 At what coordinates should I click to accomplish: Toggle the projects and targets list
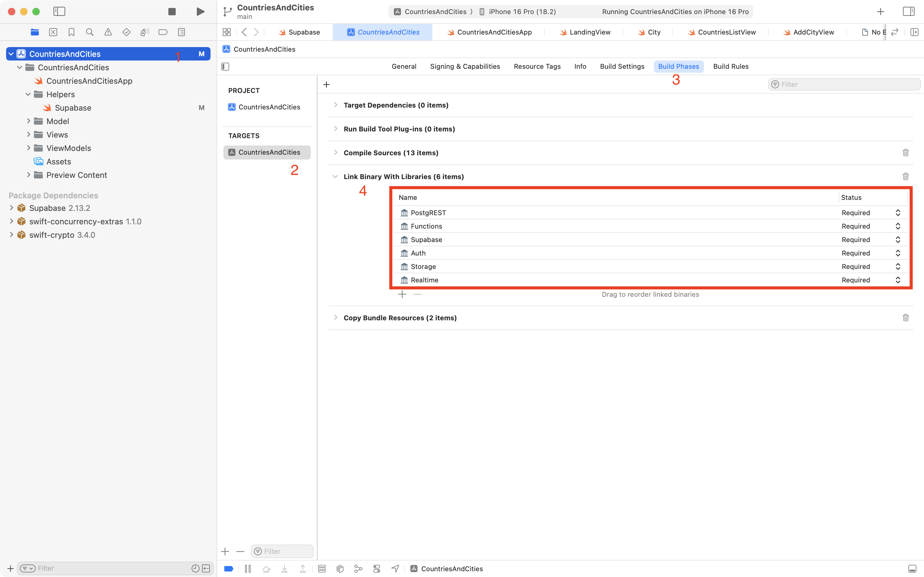click(x=226, y=67)
